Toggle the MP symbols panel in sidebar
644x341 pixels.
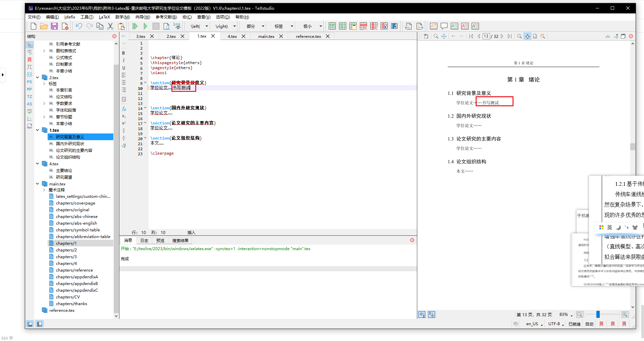click(x=30, y=89)
